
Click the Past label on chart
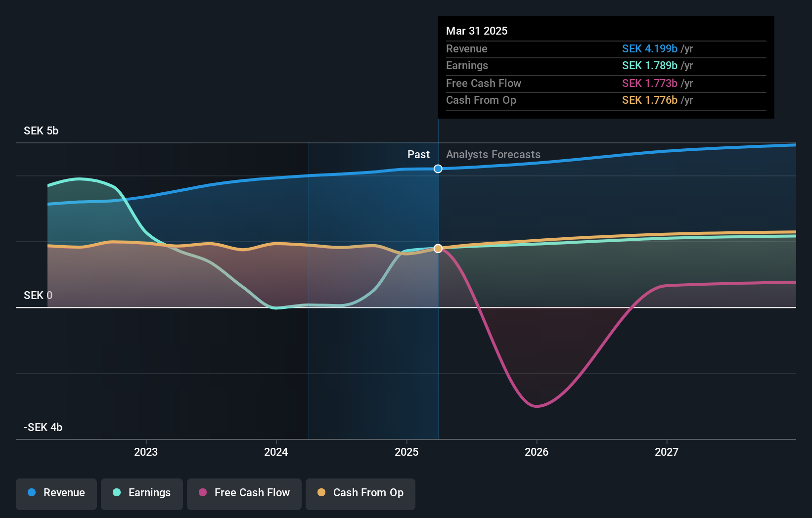(x=418, y=154)
